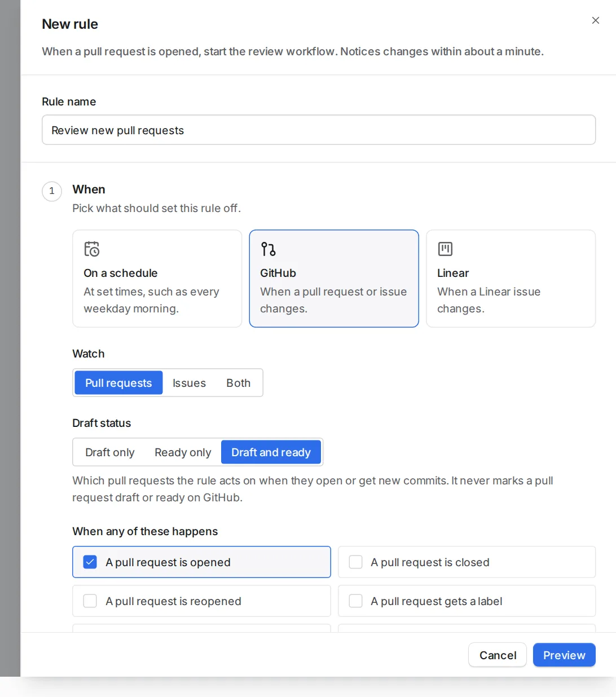Select the Linear trigger card
Screen dimensions: 616x697
(x=511, y=279)
